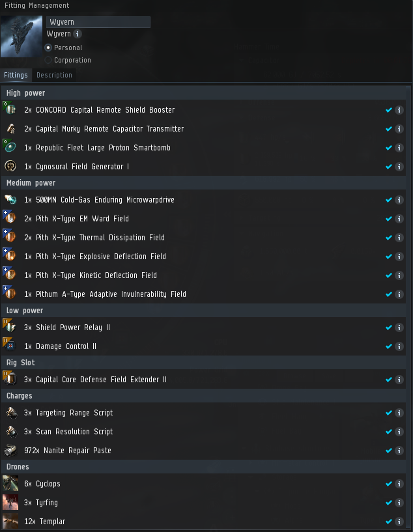The height and width of the screenshot is (532, 413).
Task: Show info for Damage Control II
Action: (x=399, y=346)
